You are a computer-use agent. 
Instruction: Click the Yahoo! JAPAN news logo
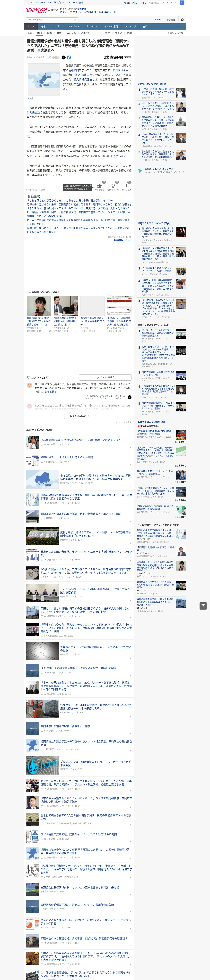42,10
